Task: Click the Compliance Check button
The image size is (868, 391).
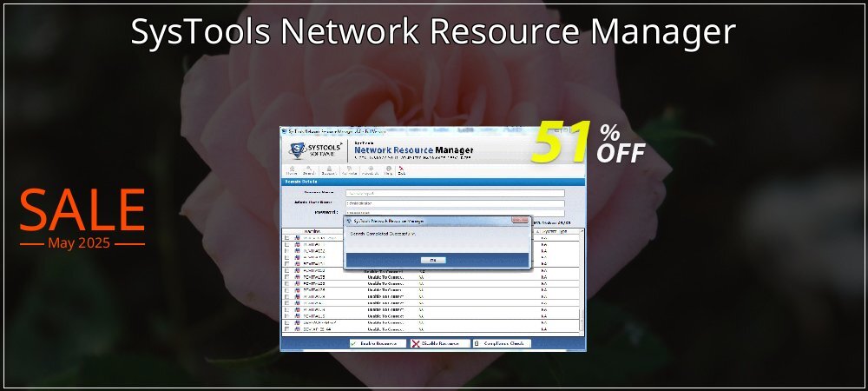Action: [x=502, y=343]
